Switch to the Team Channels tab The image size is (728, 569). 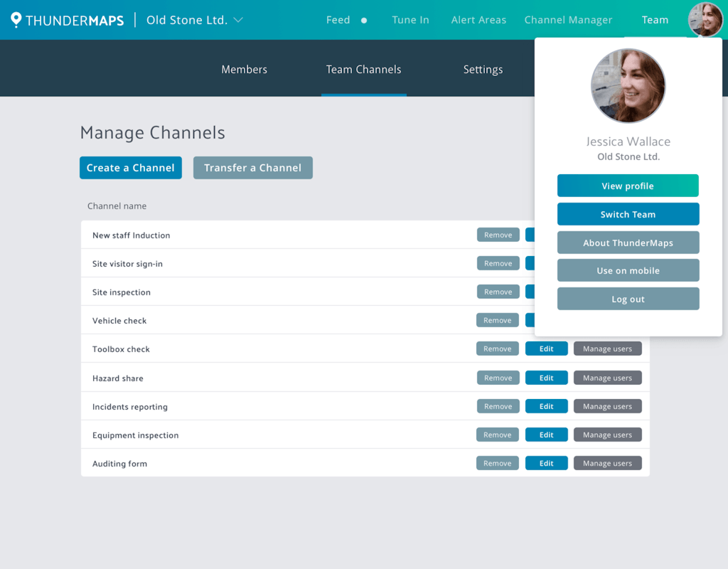pyautogui.click(x=363, y=69)
